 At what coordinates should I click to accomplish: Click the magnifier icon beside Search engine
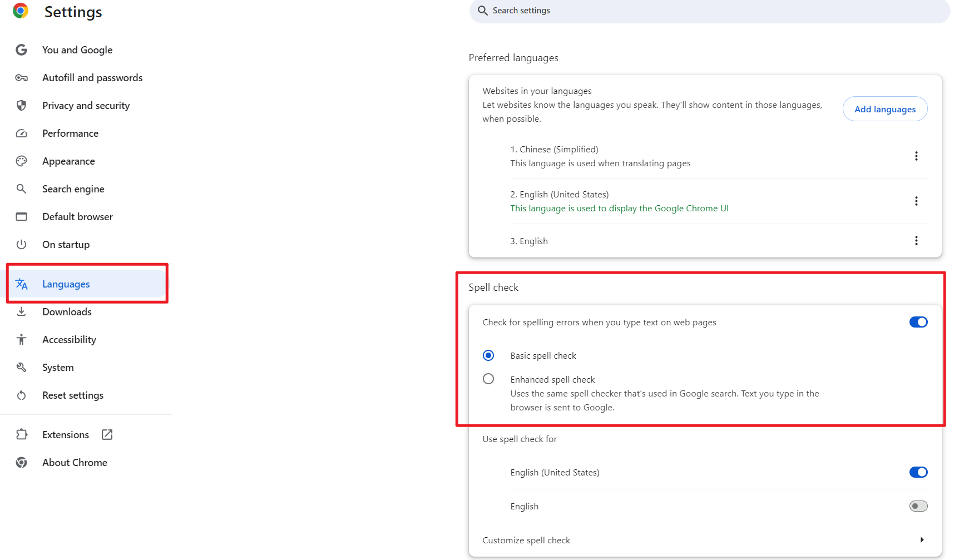[21, 189]
